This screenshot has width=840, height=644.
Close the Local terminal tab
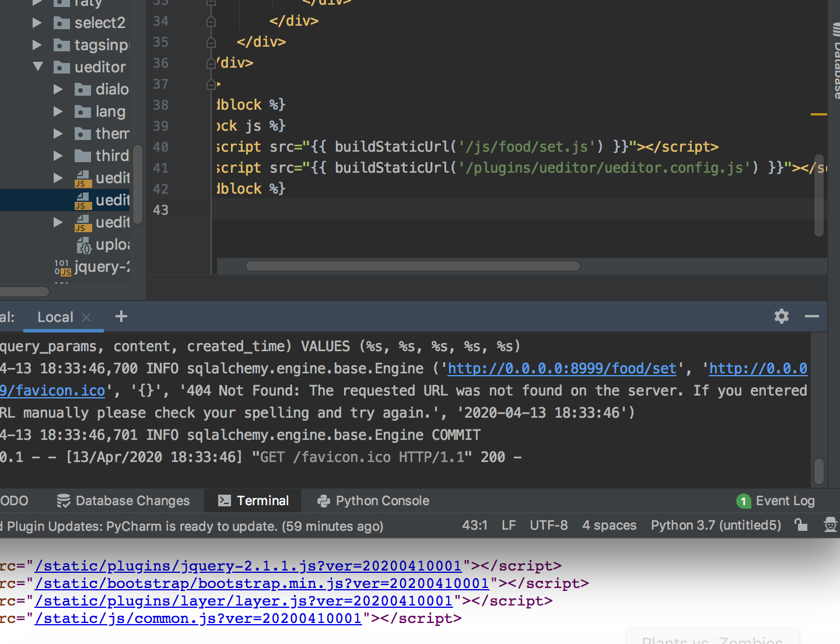pyautogui.click(x=86, y=317)
